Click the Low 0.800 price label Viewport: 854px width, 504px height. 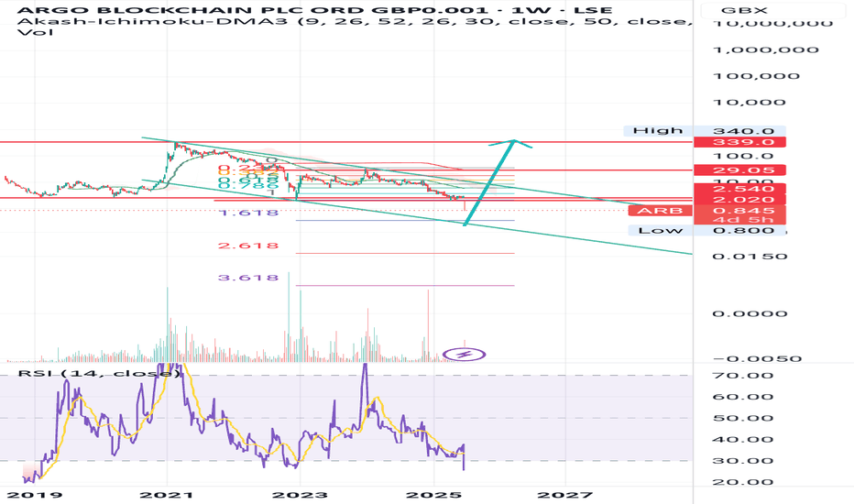click(706, 231)
